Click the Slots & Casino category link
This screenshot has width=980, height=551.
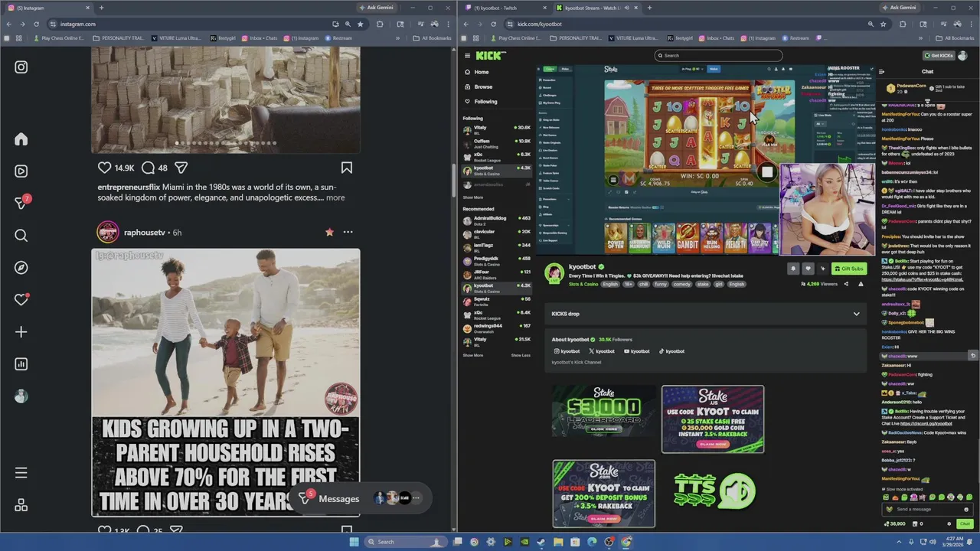pyautogui.click(x=583, y=284)
